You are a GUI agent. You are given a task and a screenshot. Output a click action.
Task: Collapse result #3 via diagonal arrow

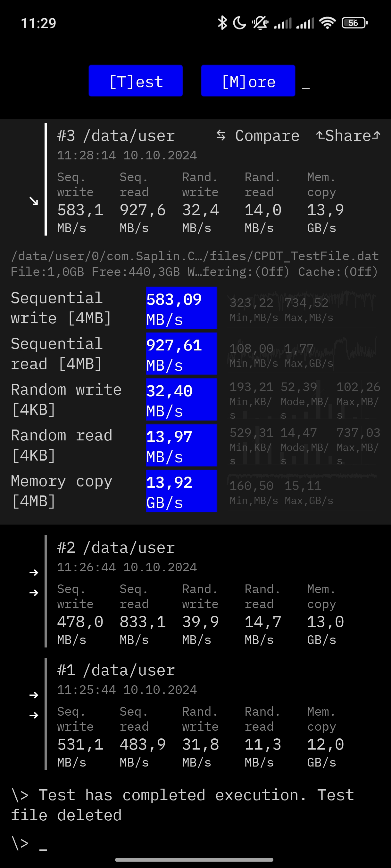point(34,201)
